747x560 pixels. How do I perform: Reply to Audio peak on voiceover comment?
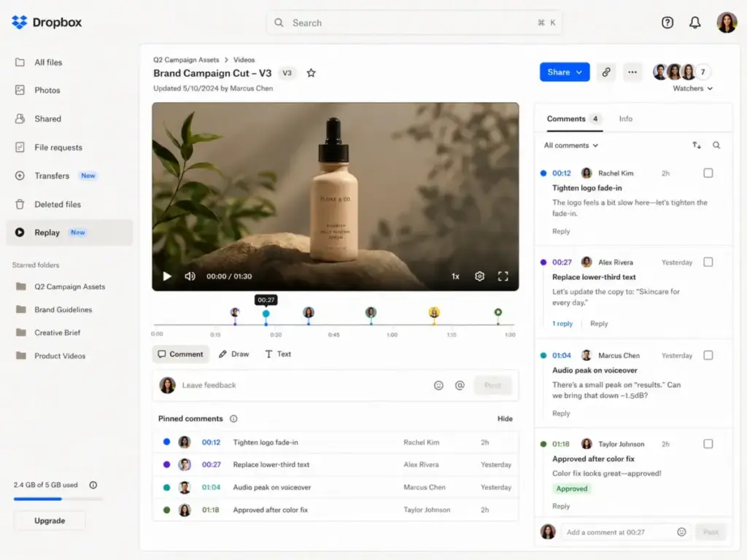(561, 413)
